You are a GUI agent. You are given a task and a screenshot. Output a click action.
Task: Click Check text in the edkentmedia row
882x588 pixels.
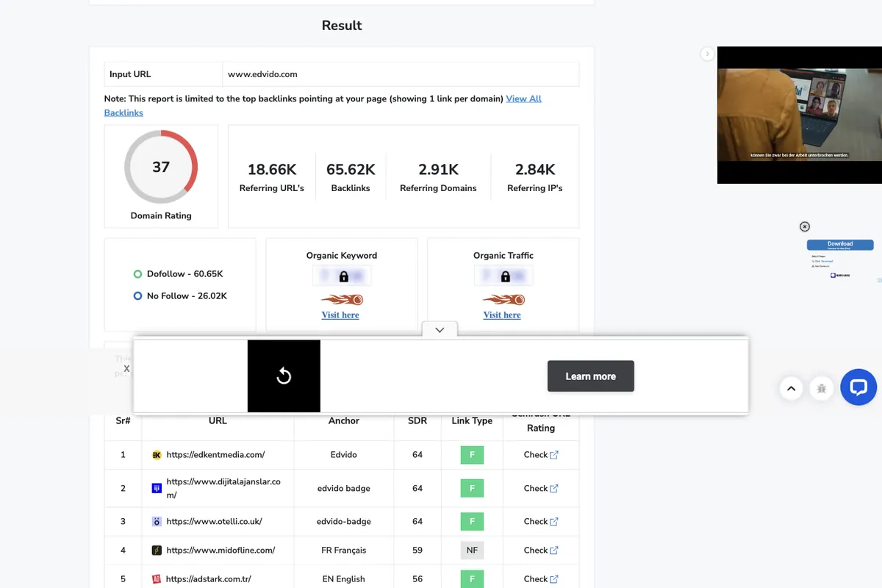pyautogui.click(x=536, y=455)
